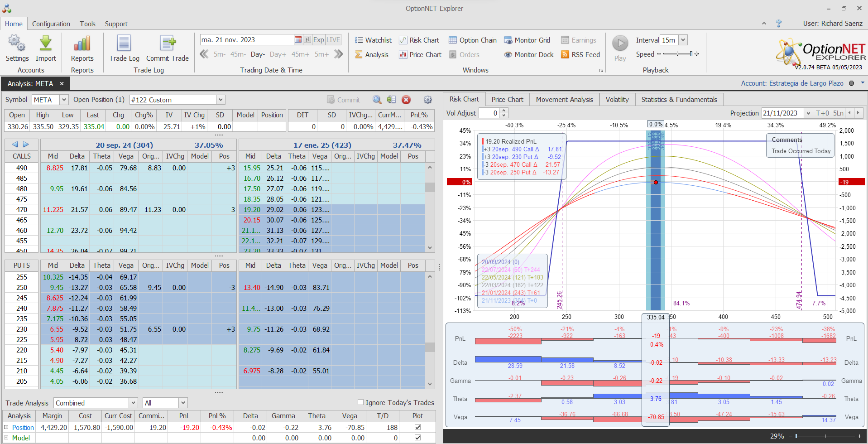Advance one day with Day+

click(x=278, y=54)
